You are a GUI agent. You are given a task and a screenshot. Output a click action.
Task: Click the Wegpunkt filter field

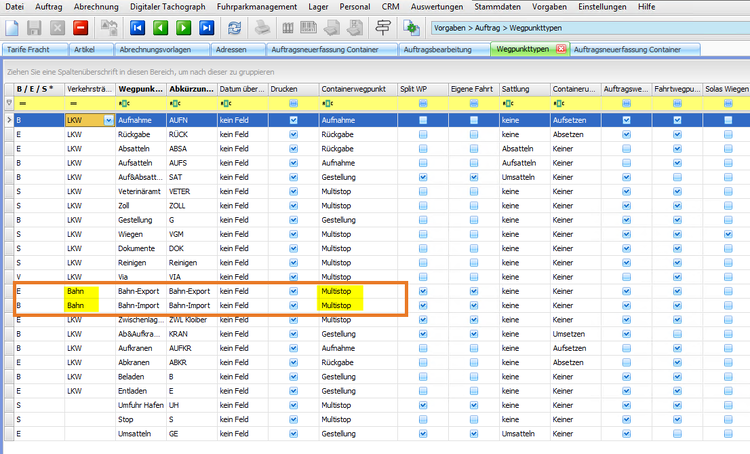139,103
